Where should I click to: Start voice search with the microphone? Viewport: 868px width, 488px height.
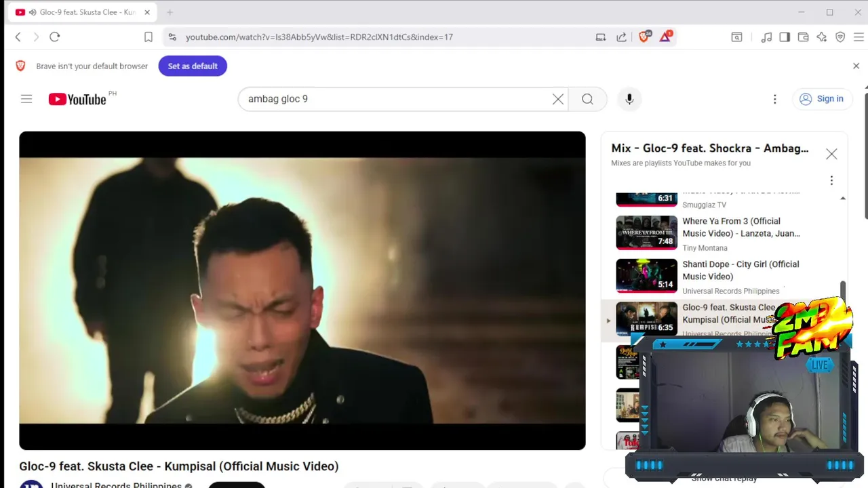[x=629, y=99]
